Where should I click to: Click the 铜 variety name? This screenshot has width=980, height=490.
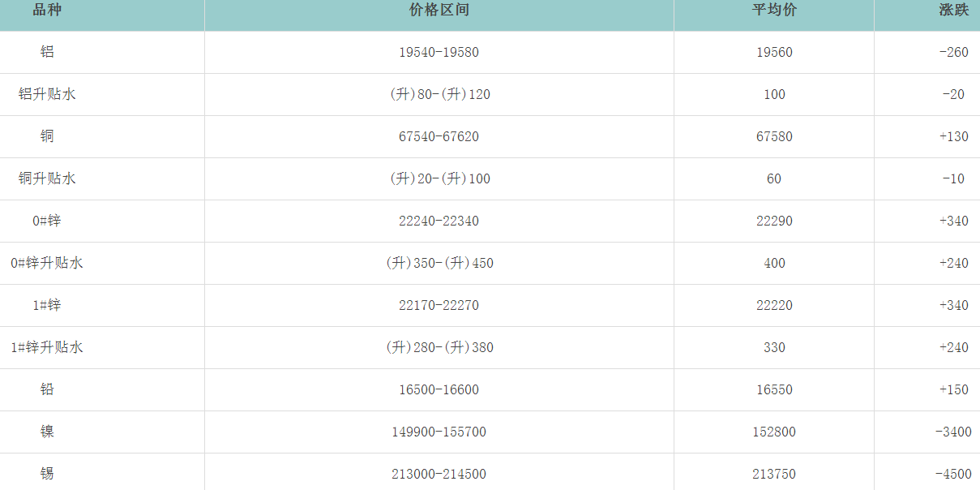point(47,136)
